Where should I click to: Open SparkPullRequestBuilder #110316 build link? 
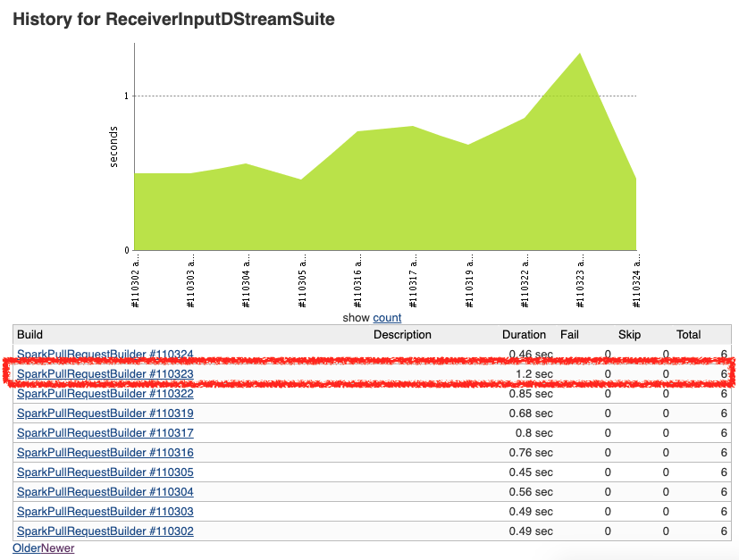coord(105,453)
